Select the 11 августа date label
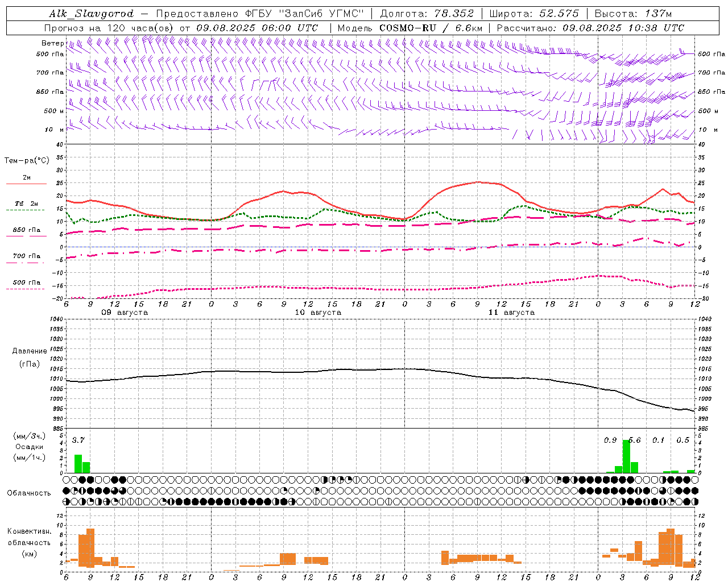This screenshot has height=582, width=728. pos(511,313)
